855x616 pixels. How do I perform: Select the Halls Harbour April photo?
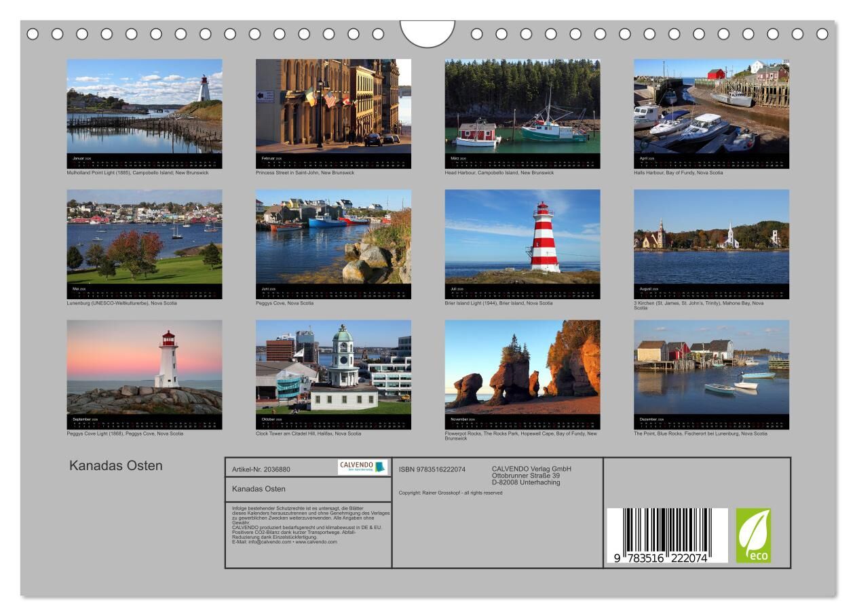pyautogui.click(x=711, y=106)
